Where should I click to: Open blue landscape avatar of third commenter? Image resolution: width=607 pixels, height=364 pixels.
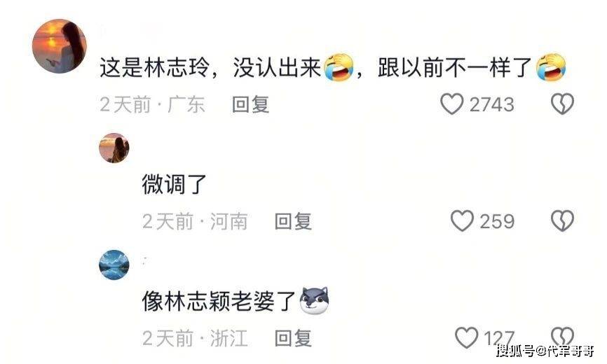(114, 265)
